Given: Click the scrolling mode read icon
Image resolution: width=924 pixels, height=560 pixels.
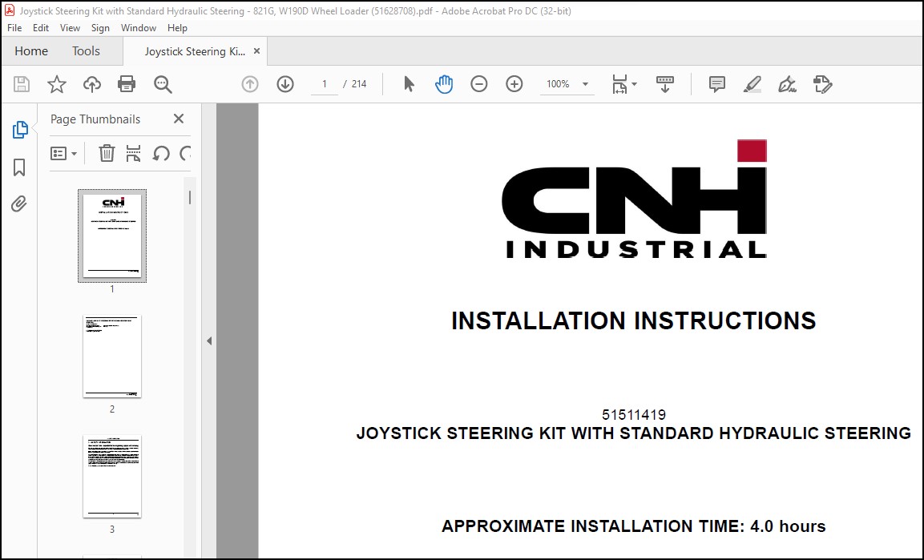Looking at the screenshot, I should (x=665, y=84).
